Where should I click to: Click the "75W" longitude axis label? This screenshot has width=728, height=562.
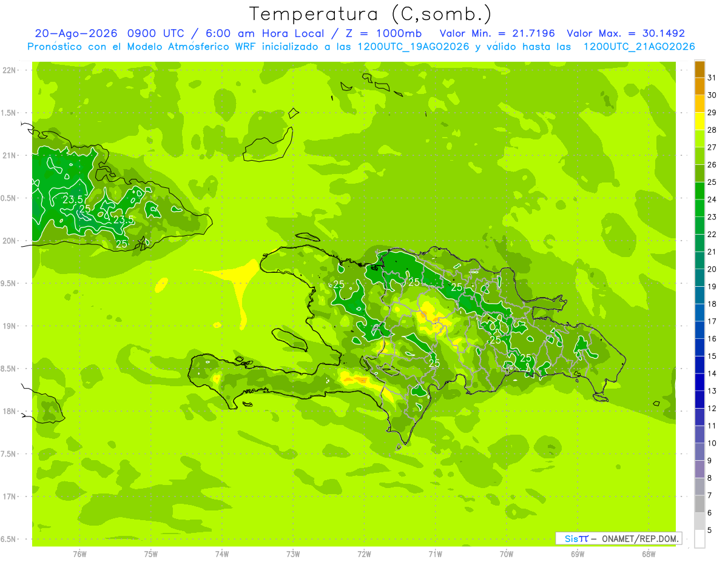pos(151,554)
